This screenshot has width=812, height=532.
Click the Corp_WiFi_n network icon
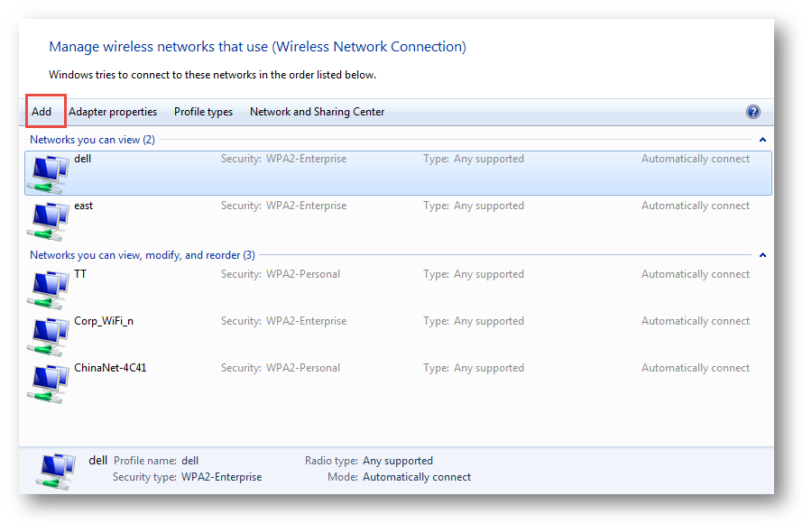pos(48,337)
